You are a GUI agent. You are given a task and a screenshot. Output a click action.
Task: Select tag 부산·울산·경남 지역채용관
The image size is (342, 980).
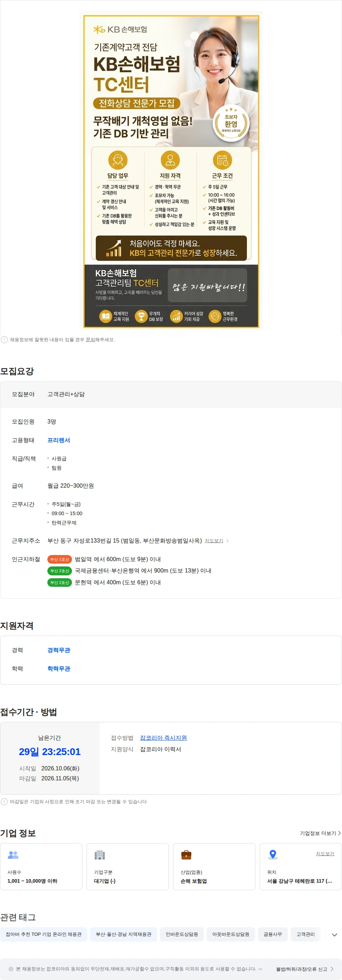tap(124, 934)
